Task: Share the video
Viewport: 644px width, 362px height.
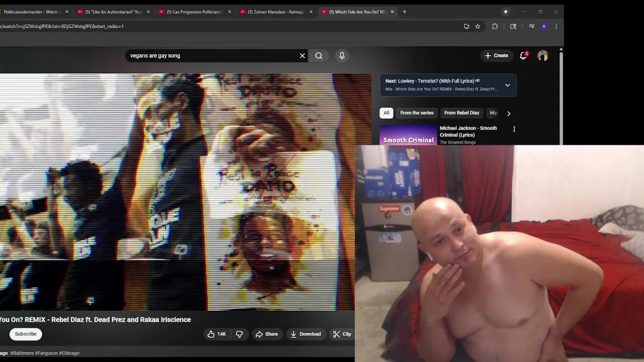Action: click(x=266, y=334)
